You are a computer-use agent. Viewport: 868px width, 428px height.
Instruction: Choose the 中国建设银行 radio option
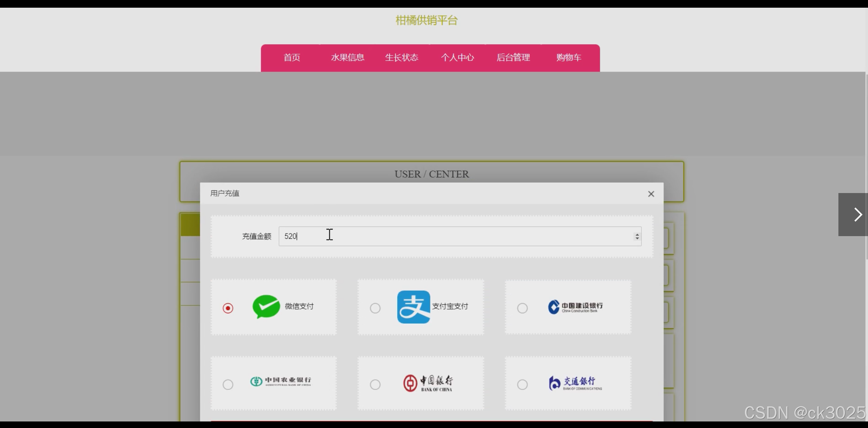(522, 308)
